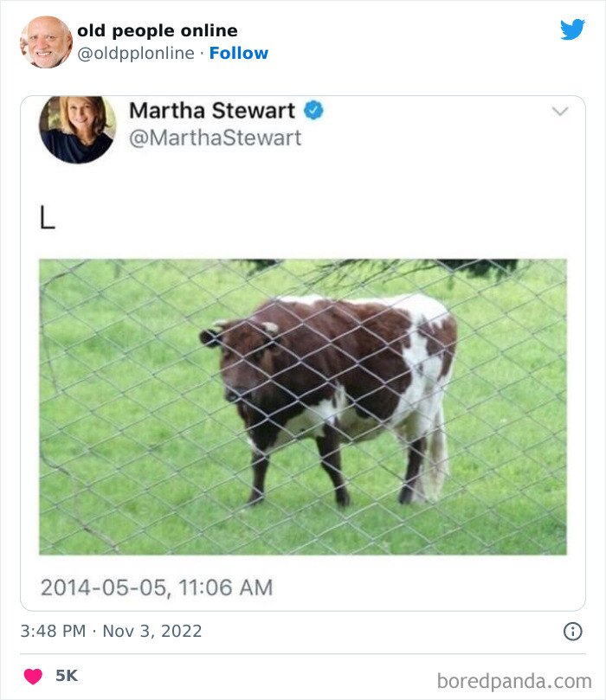Click the "L" tweet text
Screen dimensions: 606x700
pyautogui.click(x=47, y=219)
